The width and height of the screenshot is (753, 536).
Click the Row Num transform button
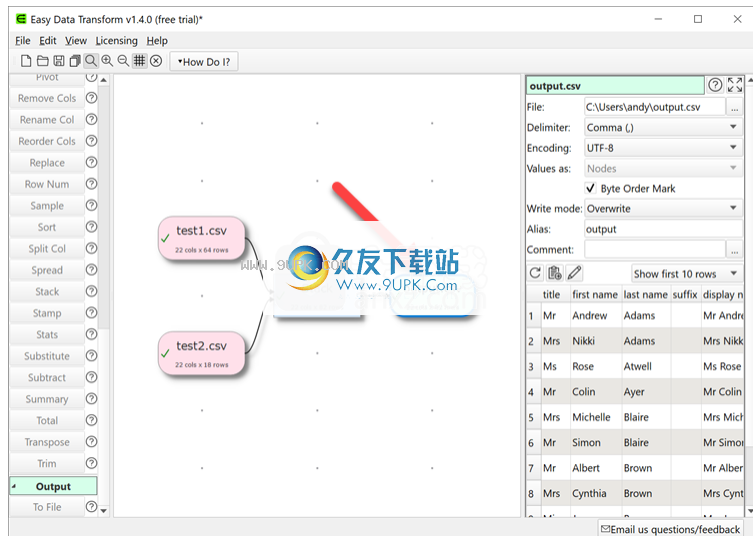pos(47,184)
